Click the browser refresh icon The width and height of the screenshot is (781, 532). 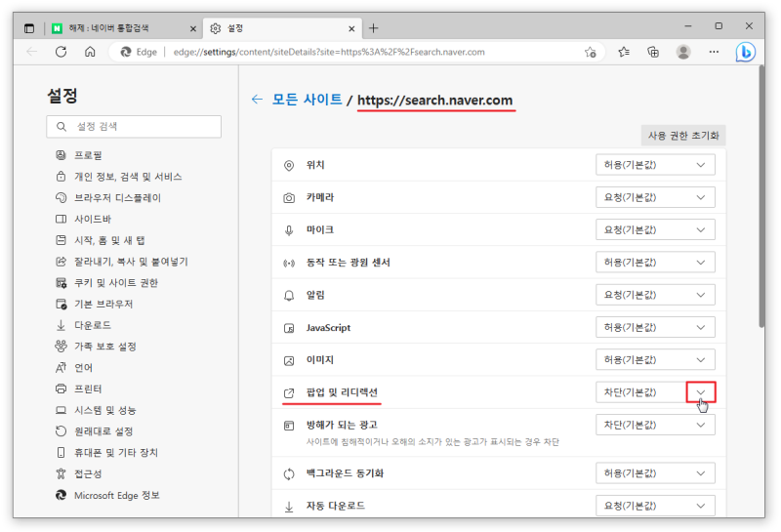point(61,52)
